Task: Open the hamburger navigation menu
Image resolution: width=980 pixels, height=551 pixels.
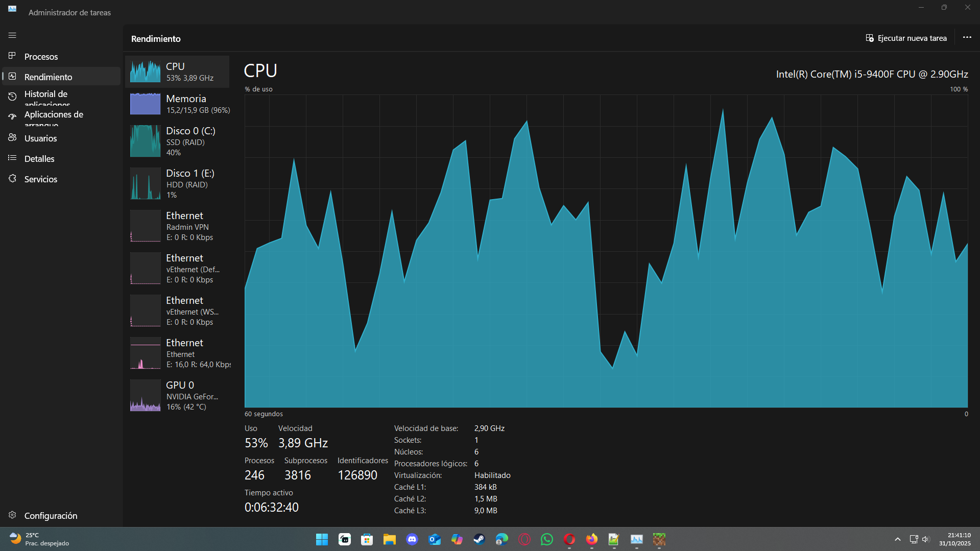Action: (x=12, y=36)
